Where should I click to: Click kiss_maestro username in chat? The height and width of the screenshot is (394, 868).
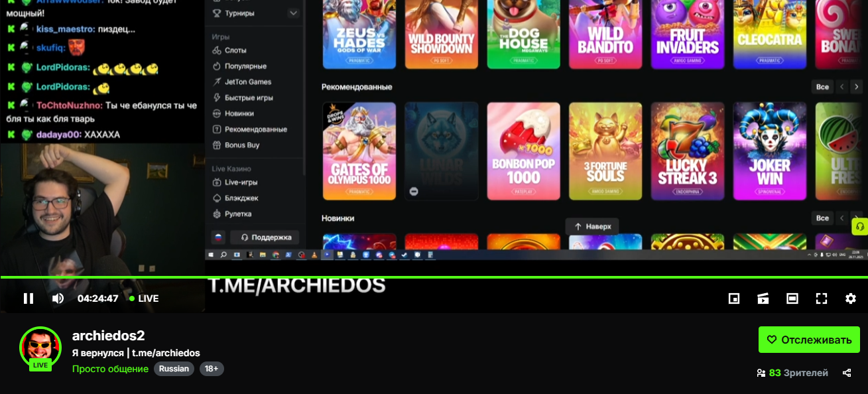click(66, 29)
